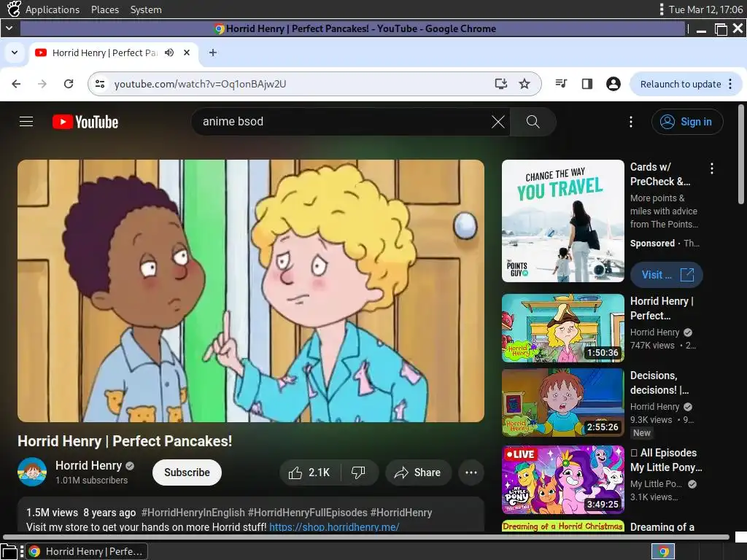Image resolution: width=747 pixels, height=560 pixels.
Task: Go back with the browser back arrow
Action: coord(16,84)
